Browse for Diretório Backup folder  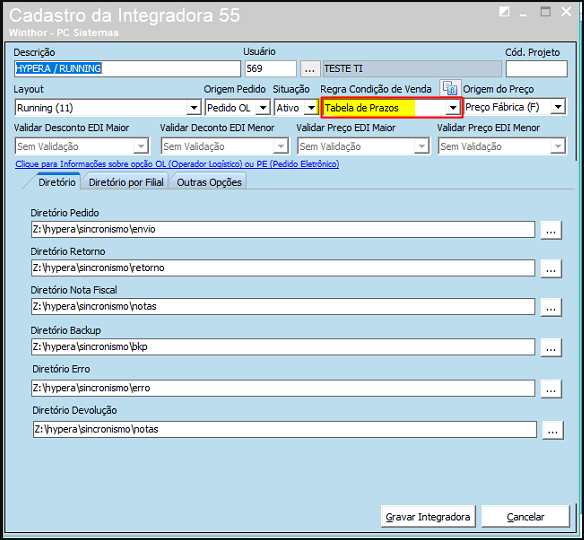tap(551, 347)
